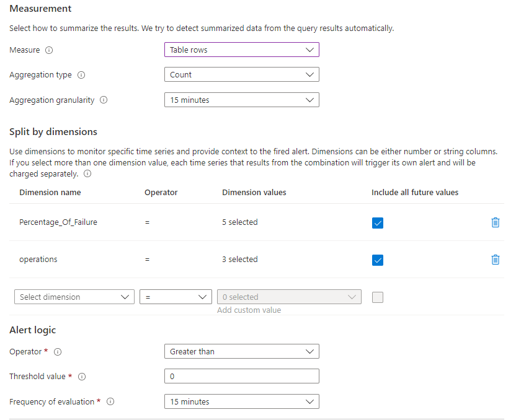The width and height of the screenshot is (516, 420).
Task: Click info icon after 'charged separately' text
Action: [x=87, y=174]
